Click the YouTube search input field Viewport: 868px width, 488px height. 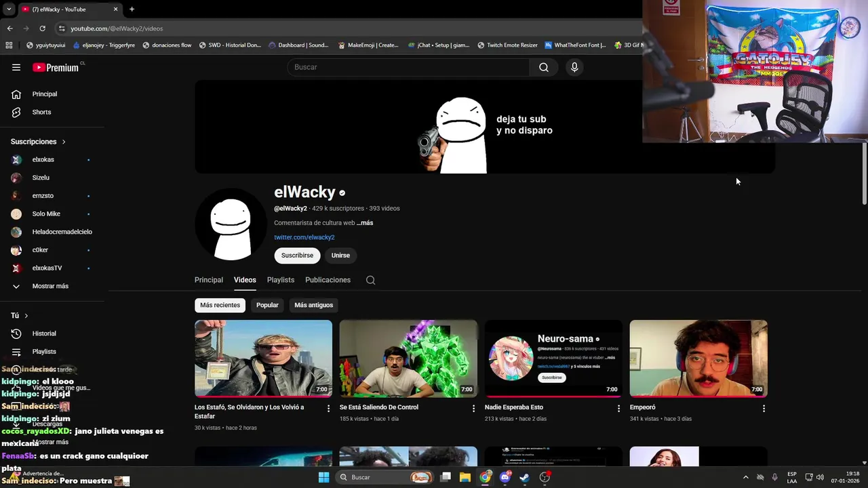pos(408,67)
